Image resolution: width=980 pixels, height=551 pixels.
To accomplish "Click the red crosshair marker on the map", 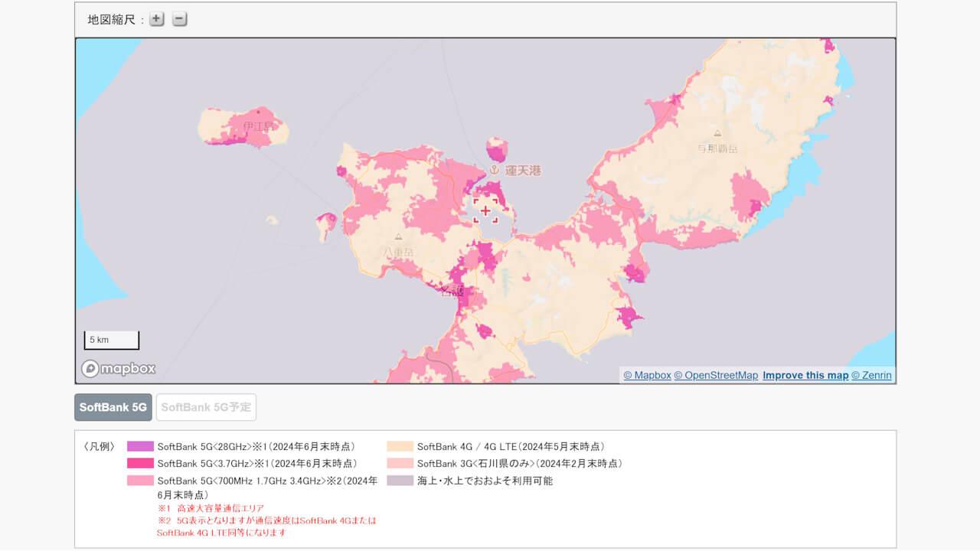I will point(486,210).
